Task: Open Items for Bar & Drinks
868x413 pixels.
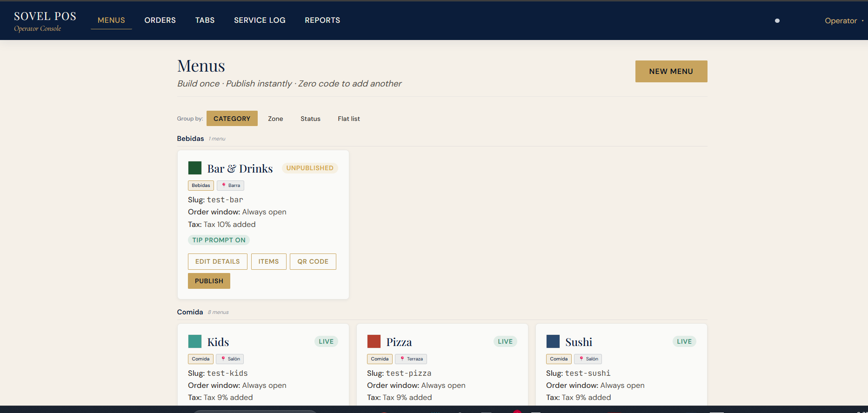Action: pos(269,261)
